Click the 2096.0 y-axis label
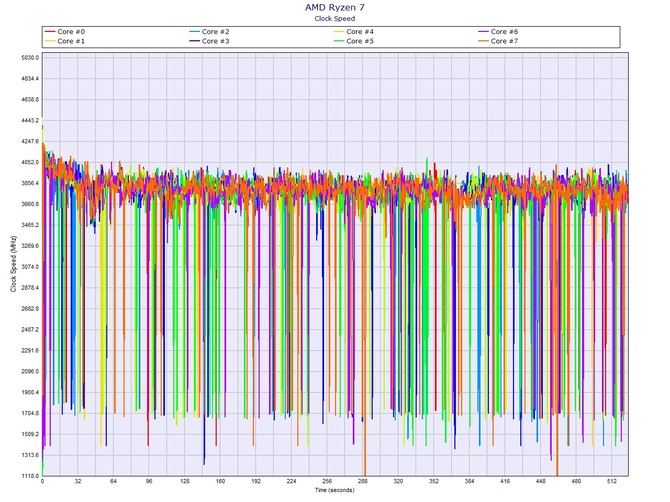 click(x=30, y=371)
